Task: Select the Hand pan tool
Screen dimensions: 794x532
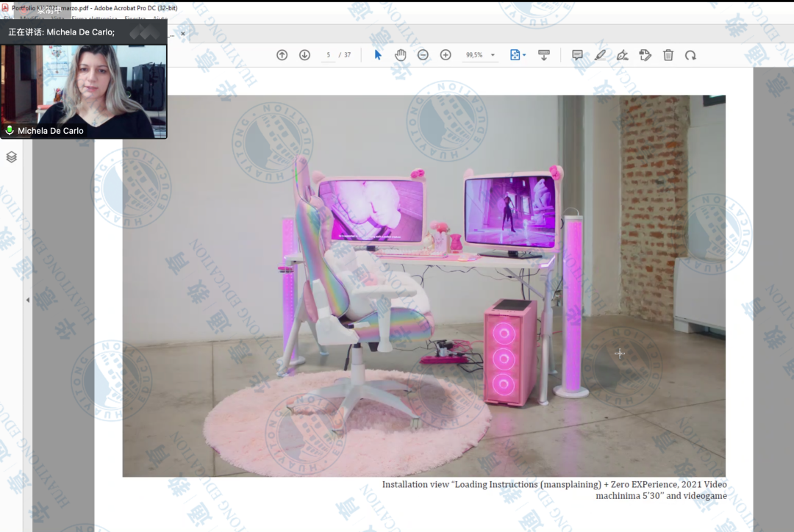Action: (400, 55)
